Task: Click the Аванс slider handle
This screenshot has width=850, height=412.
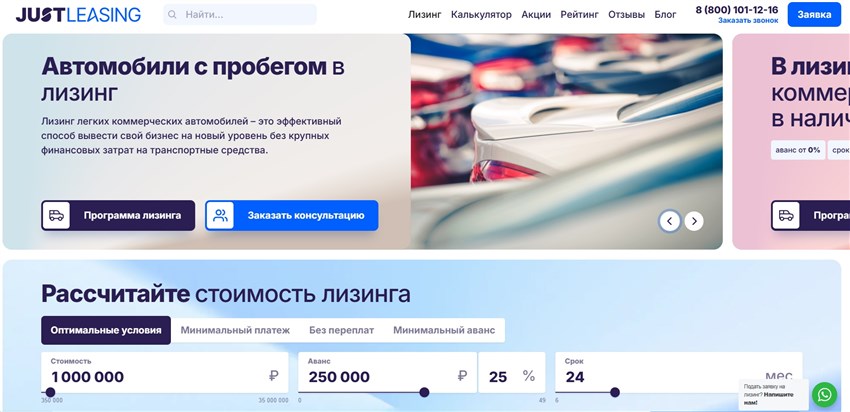Action: 424,392
